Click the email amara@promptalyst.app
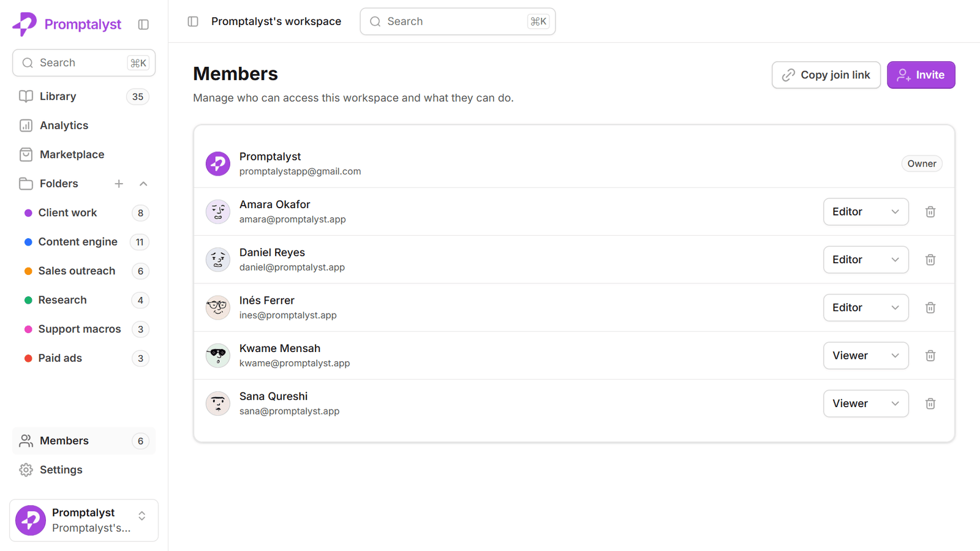Viewport: 980px width, 551px height. point(292,219)
